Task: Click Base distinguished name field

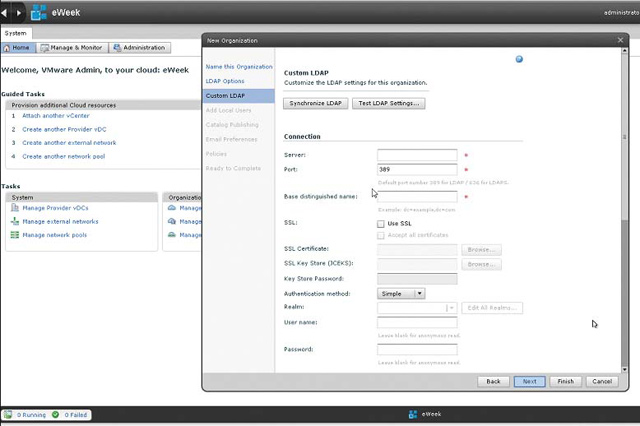Action: click(417, 197)
